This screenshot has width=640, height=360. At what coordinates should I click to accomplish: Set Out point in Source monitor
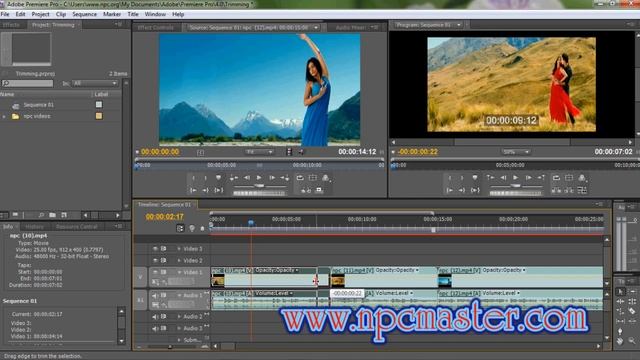[205, 178]
